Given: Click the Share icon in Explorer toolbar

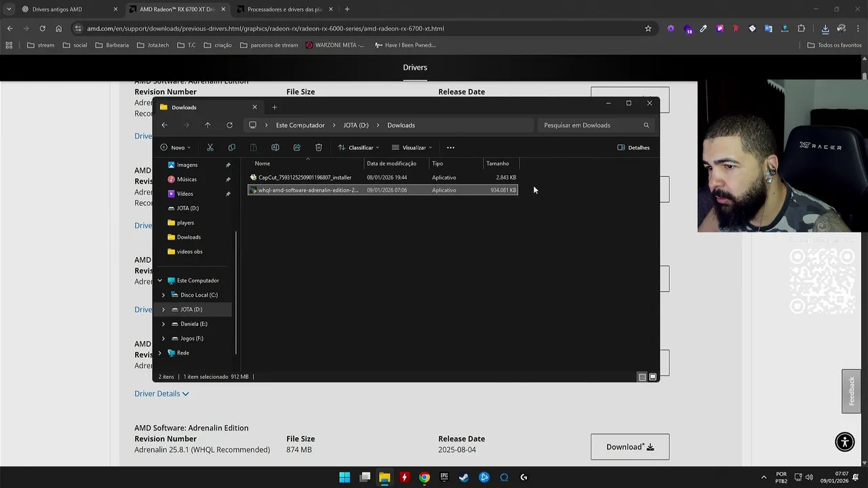Looking at the screenshot, I should coord(297,147).
